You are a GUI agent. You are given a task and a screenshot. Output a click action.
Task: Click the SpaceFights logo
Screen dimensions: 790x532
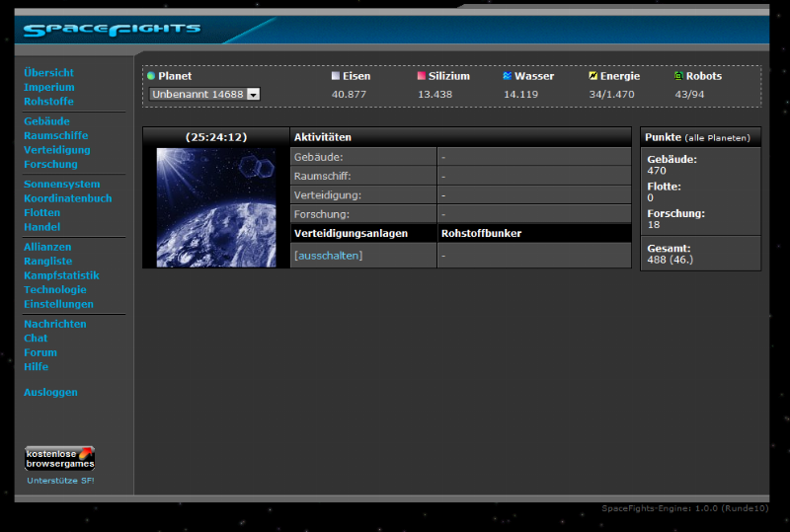[112, 30]
